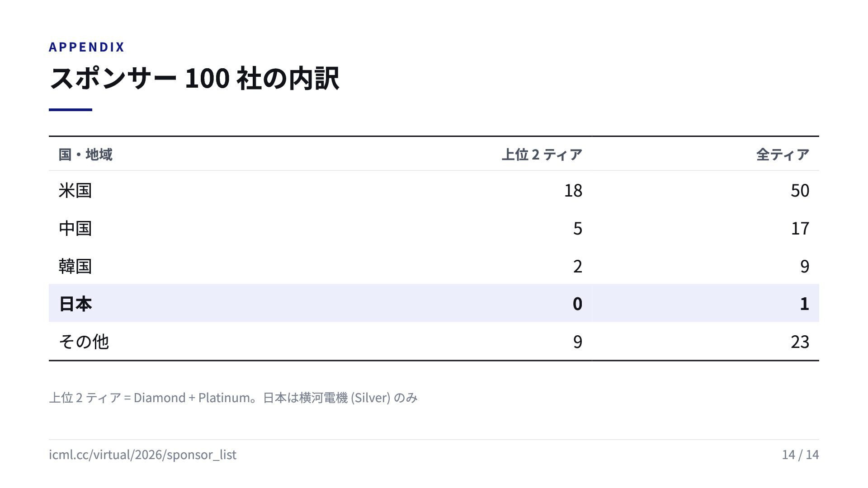Screen dimensions: 868x488
Task: Click the 日本 top-tier value 0
Action: (x=577, y=304)
